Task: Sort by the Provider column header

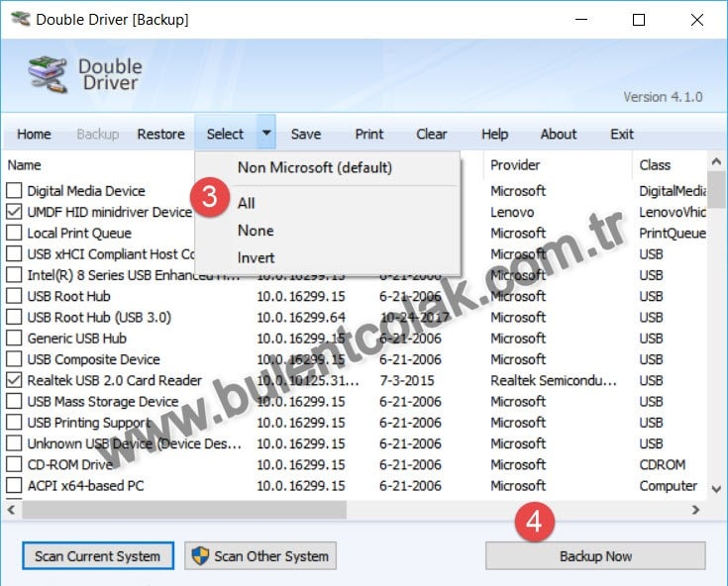Action: click(515, 165)
